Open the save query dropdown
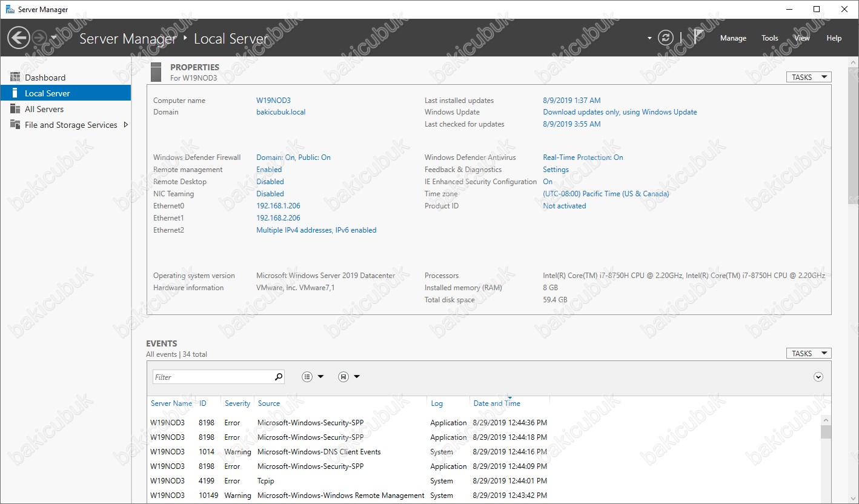 (349, 377)
